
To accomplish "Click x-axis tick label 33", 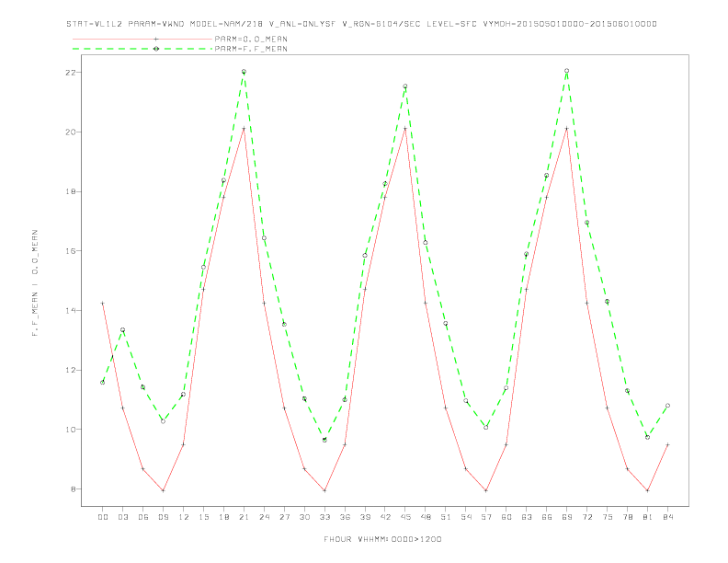I will tap(324, 517).
